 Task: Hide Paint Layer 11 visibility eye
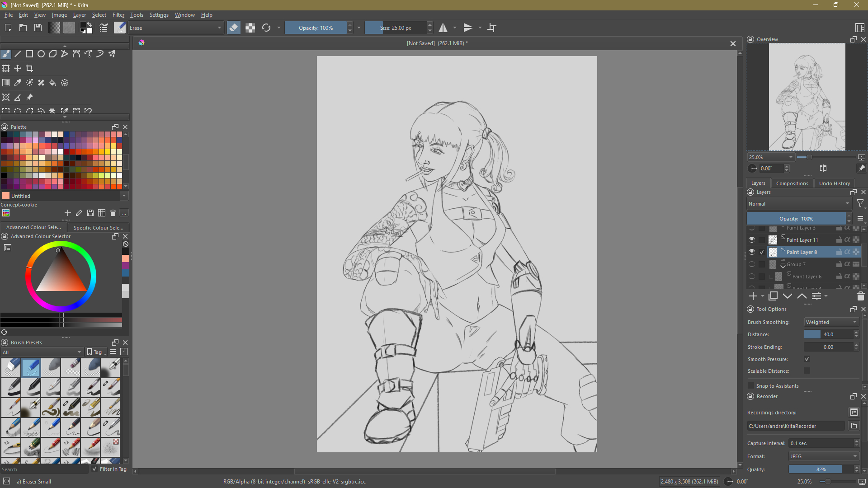(752, 239)
